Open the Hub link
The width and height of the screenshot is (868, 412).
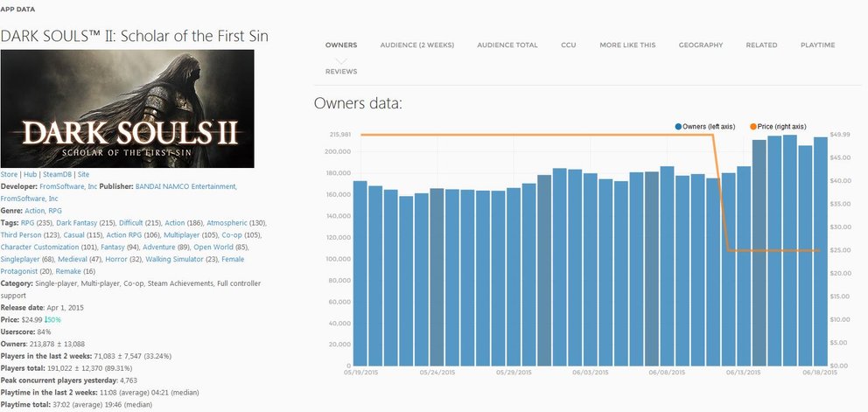click(30, 174)
